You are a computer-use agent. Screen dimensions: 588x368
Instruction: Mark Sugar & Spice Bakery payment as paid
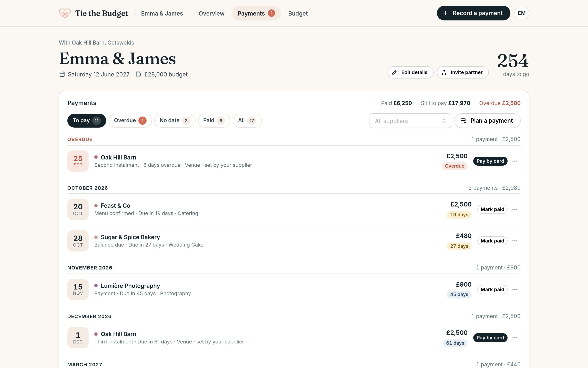(492, 241)
